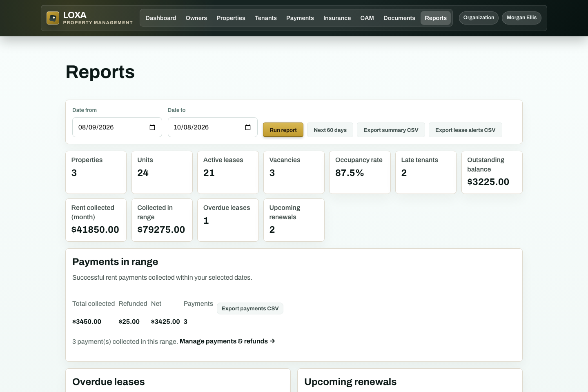This screenshot has width=588, height=392.
Task: Click the Outstanding balance $3225.00 value
Action: (x=488, y=182)
